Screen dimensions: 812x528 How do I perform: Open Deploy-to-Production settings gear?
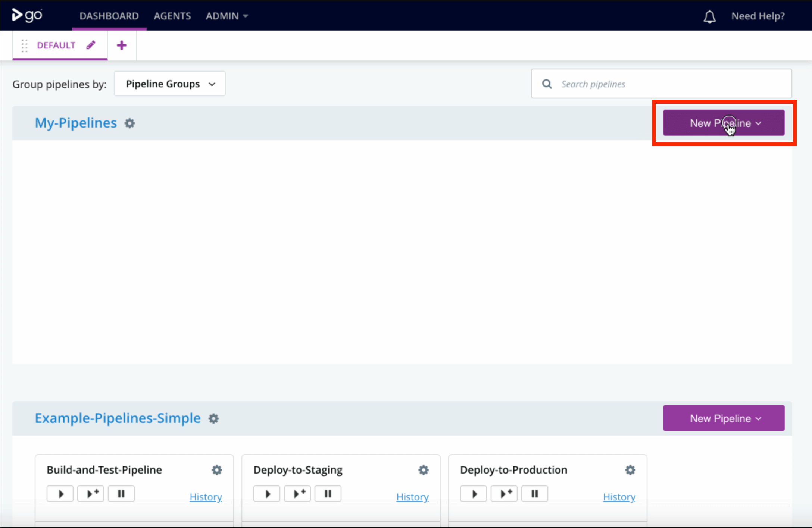pyautogui.click(x=630, y=470)
